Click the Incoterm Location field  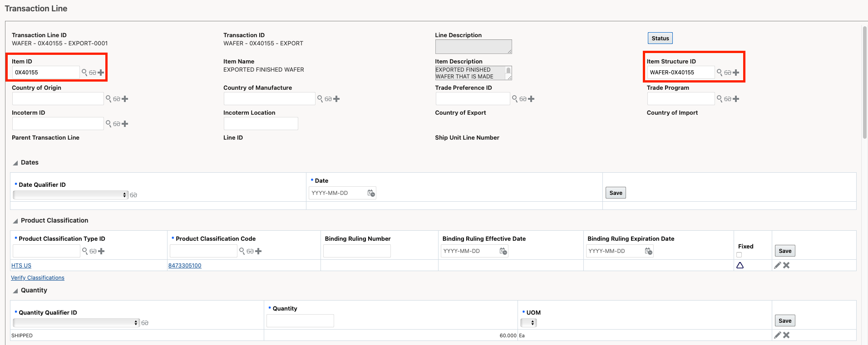[x=261, y=123]
